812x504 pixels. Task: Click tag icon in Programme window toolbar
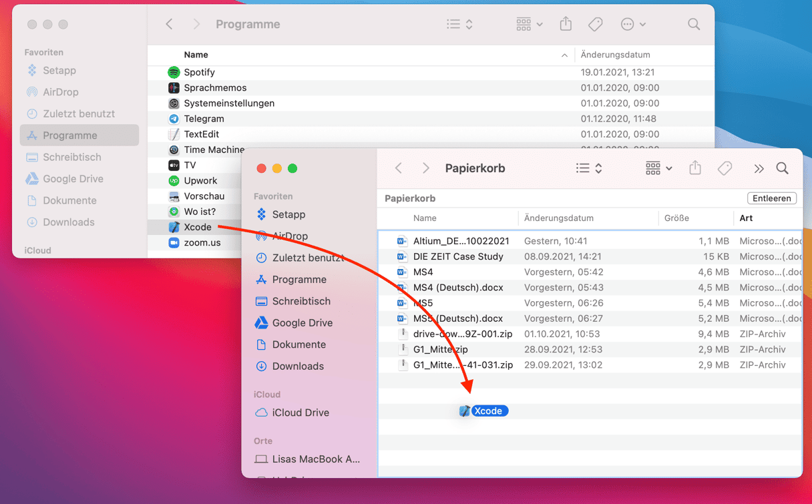pos(595,24)
